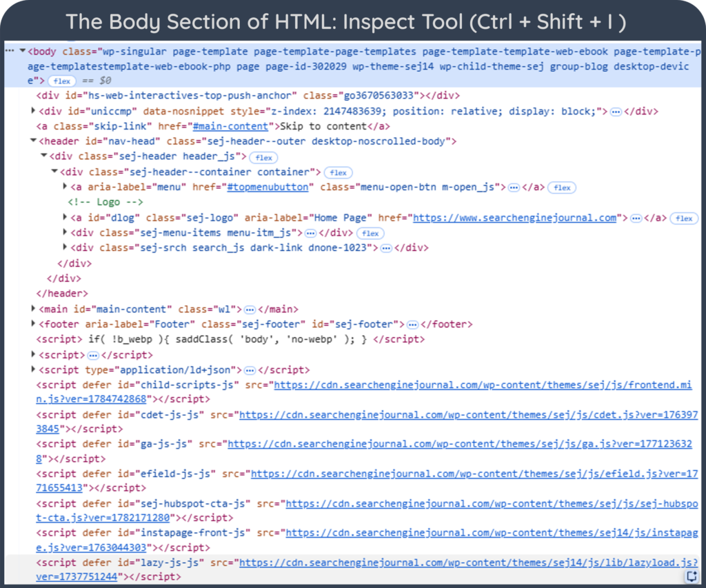
Task: Click ellipsis inside sej-srch div
Action: pos(386,248)
